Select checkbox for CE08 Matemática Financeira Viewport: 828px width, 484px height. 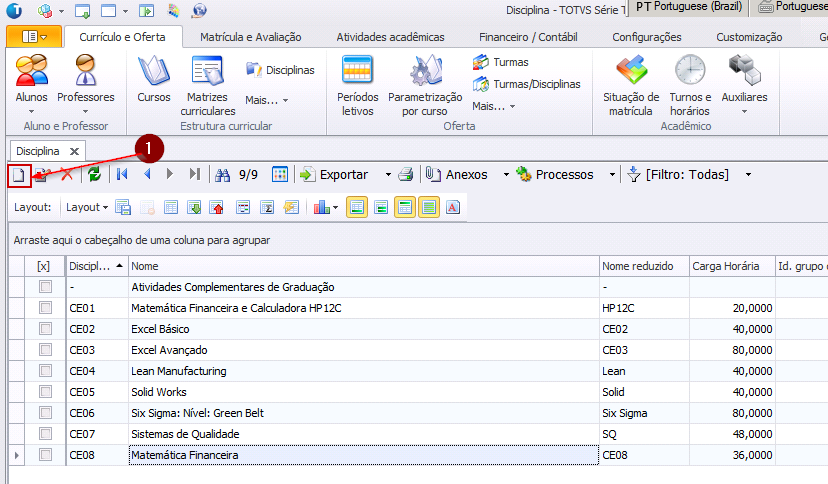[x=45, y=455]
